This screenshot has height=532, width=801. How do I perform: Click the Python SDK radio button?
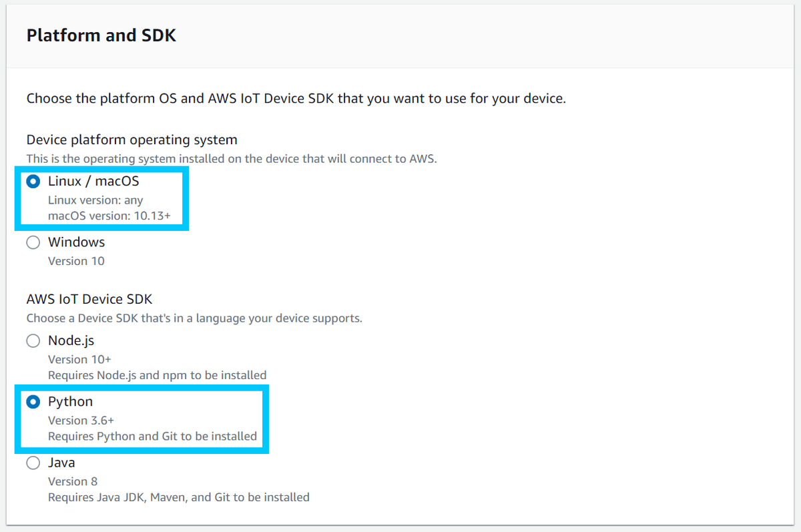[x=33, y=401]
